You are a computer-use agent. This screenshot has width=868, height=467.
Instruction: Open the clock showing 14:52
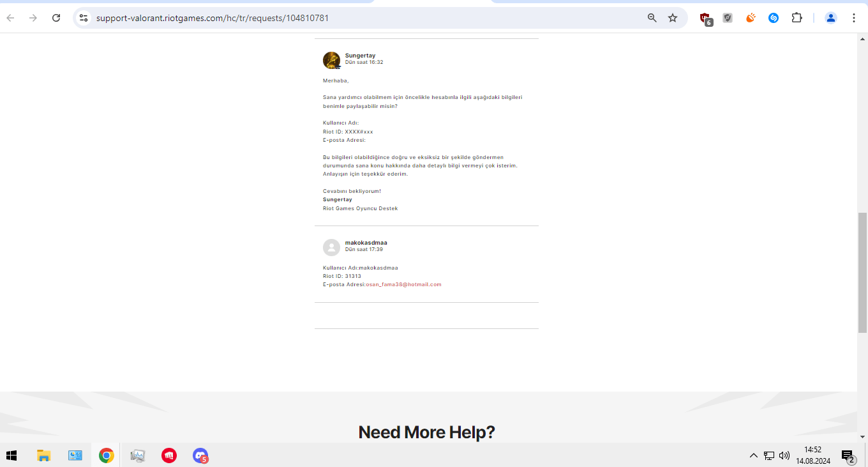coord(812,456)
